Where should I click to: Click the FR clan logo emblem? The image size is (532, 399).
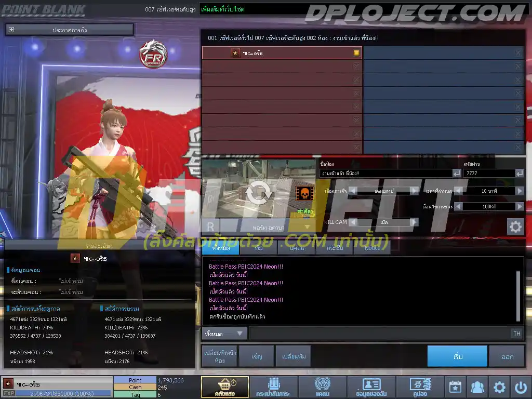tap(153, 54)
